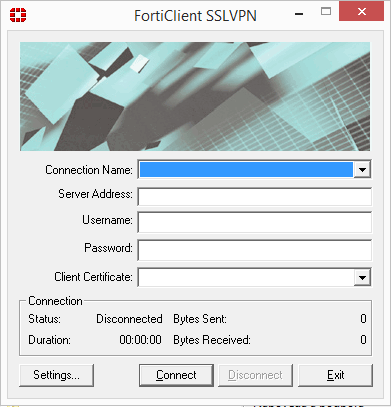Click the "Connection Name:" label
This screenshot has width=391, height=407.
click(x=89, y=170)
